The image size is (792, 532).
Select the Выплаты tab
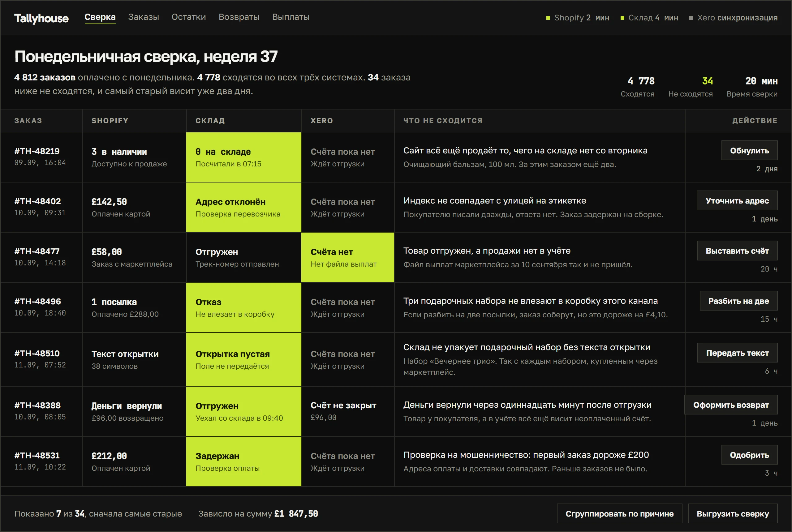pyautogui.click(x=291, y=17)
